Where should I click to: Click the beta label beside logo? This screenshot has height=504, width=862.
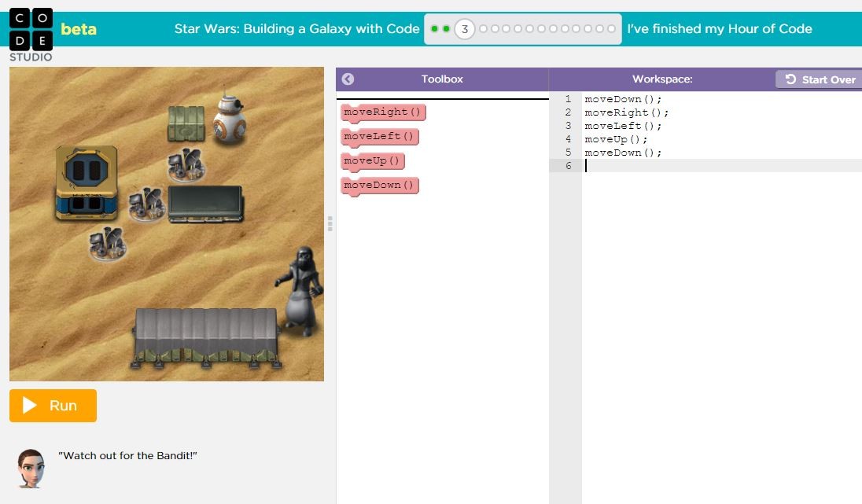(79, 29)
